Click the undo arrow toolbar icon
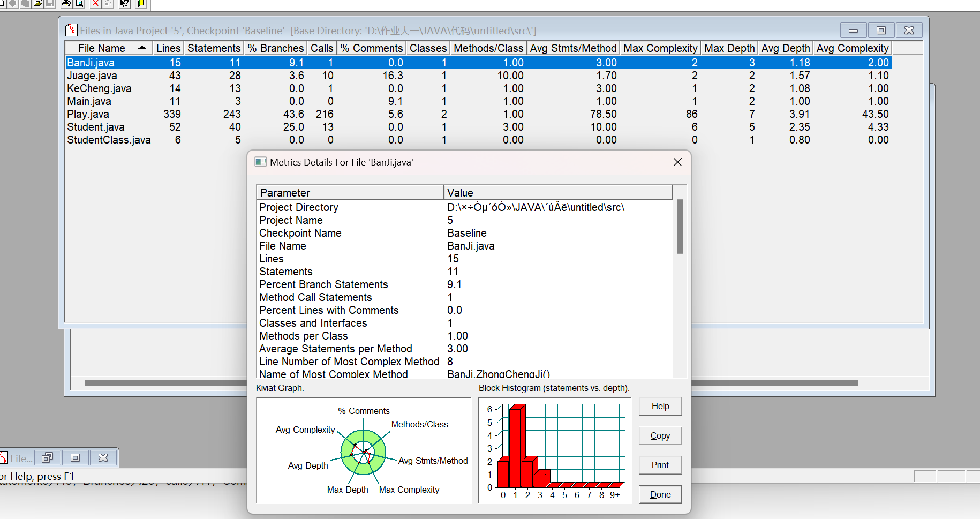 pos(108,3)
